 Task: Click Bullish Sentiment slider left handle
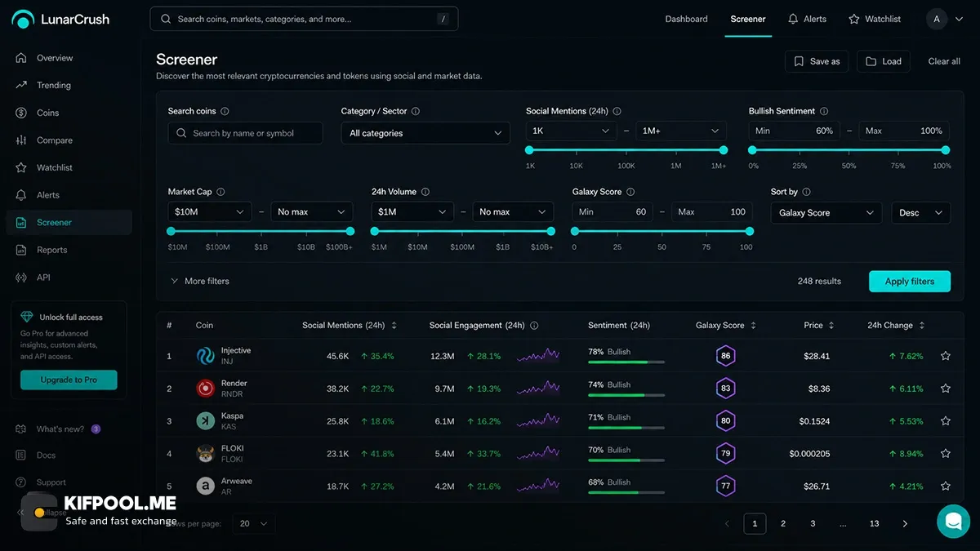click(x=752, y=150)
